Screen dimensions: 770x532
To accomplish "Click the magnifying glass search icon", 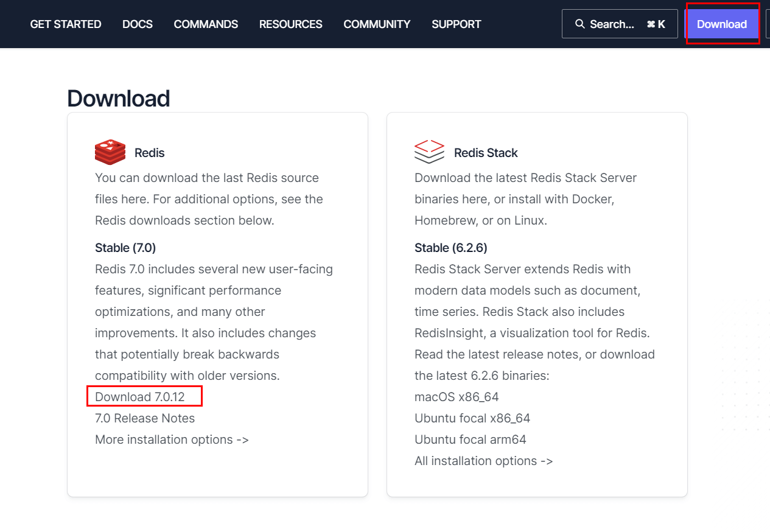I will [x=579, y=24].
